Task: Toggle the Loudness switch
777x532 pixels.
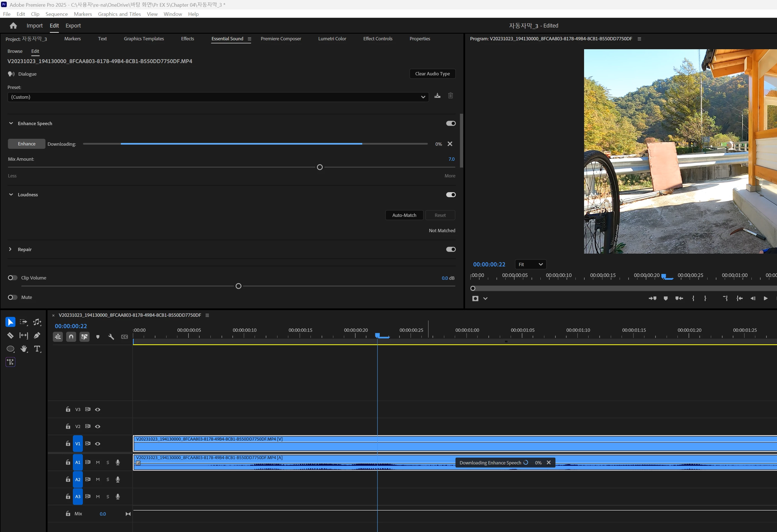Action: [451, 195]
